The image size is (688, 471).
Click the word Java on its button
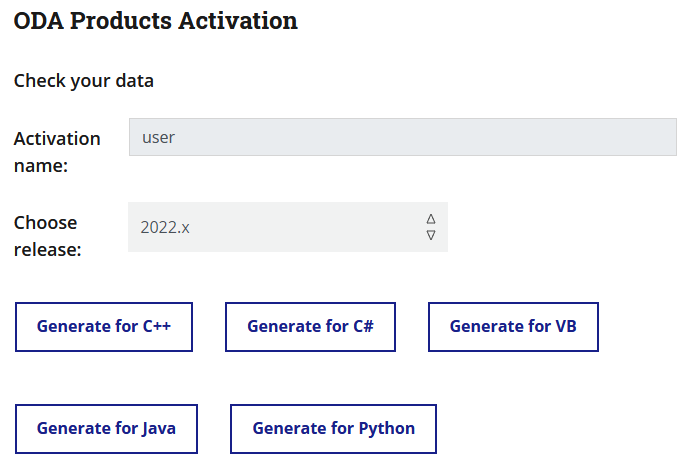tap(158, 428)
